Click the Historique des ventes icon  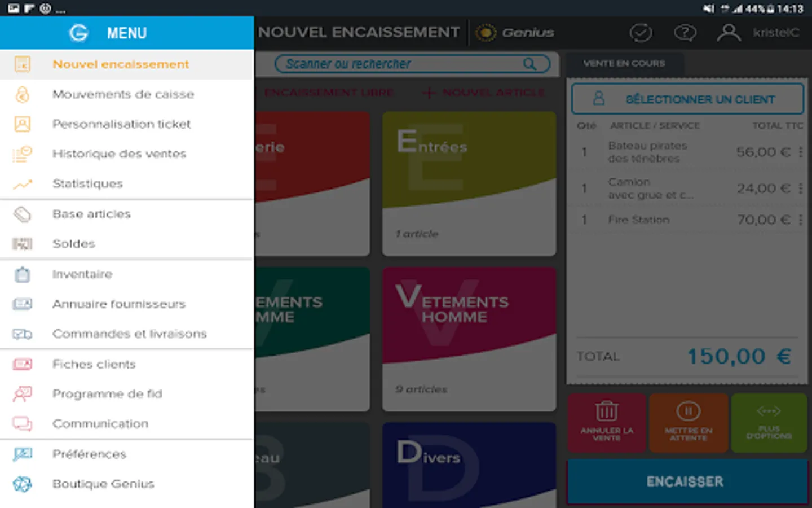22,154
